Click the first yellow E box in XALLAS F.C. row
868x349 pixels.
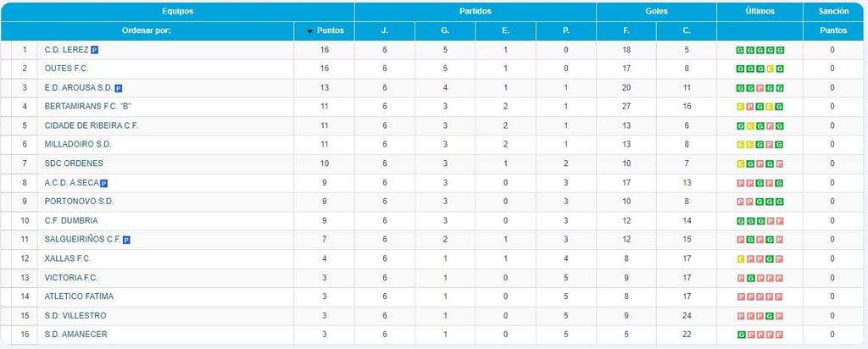[x=741, y=259]
